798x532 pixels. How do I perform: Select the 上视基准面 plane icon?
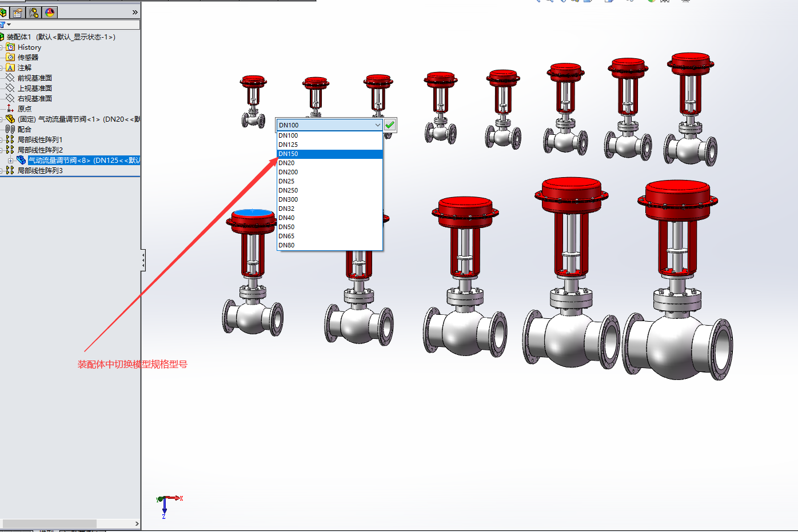10,88
